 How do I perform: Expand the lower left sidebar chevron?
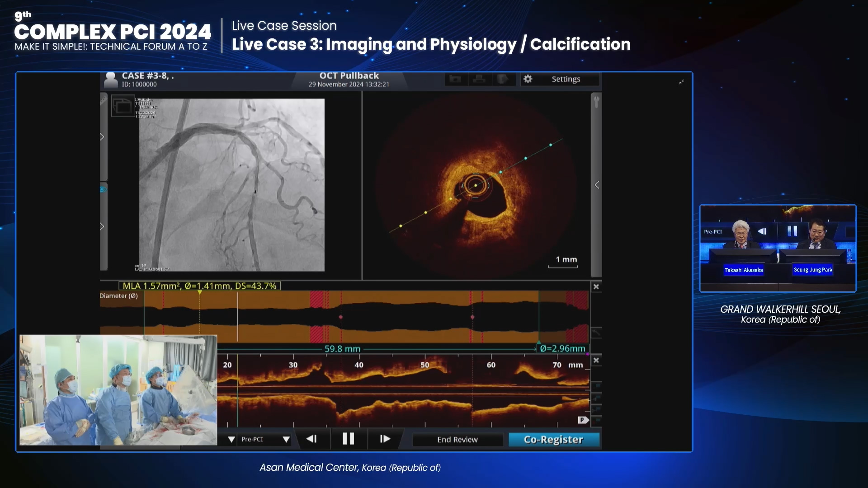(102, 226)
